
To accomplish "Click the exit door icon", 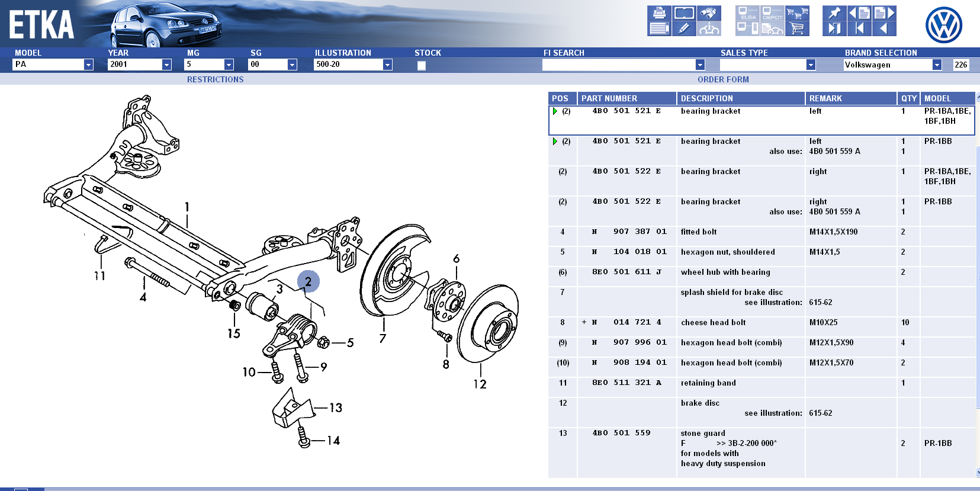I will point(834,28).
